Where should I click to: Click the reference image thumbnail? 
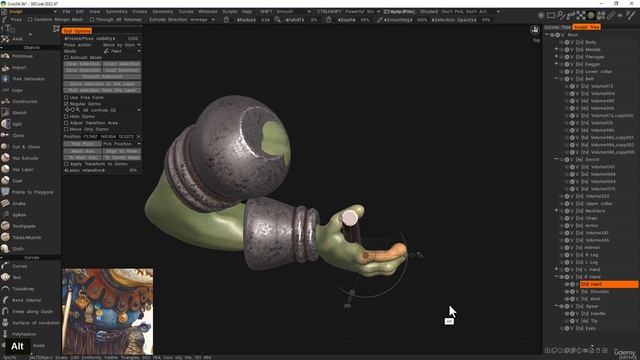(108, 311)
